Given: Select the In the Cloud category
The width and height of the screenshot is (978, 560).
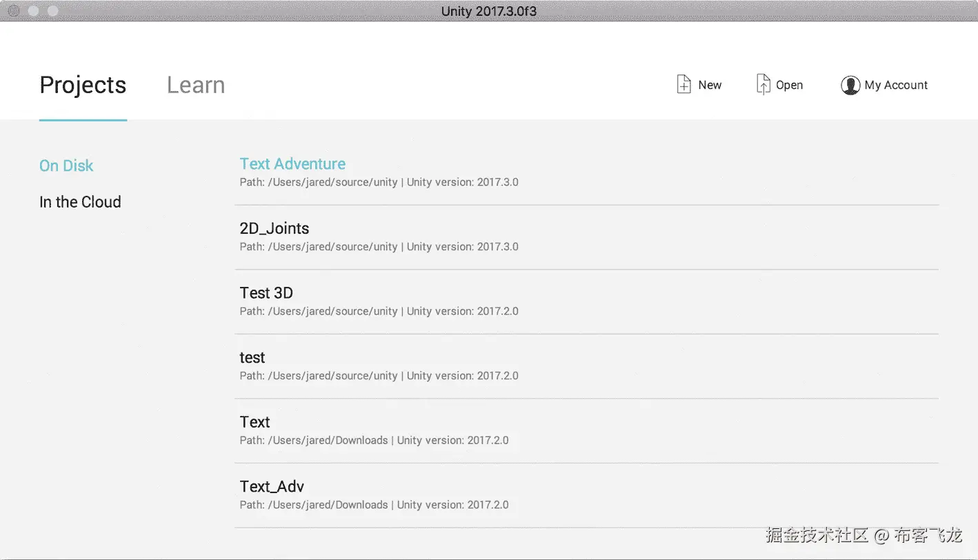Looking at the screenshot, I should pos(80,202).
